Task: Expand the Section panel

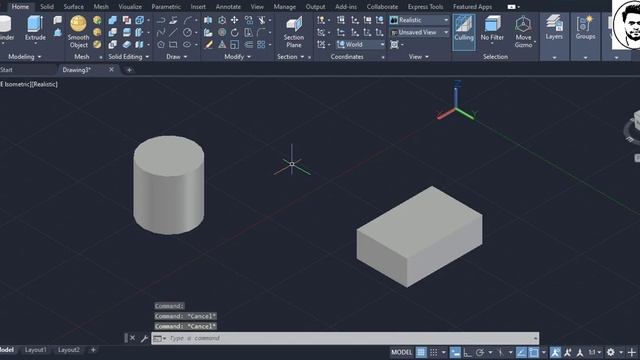Action: (x=291, y=57)
